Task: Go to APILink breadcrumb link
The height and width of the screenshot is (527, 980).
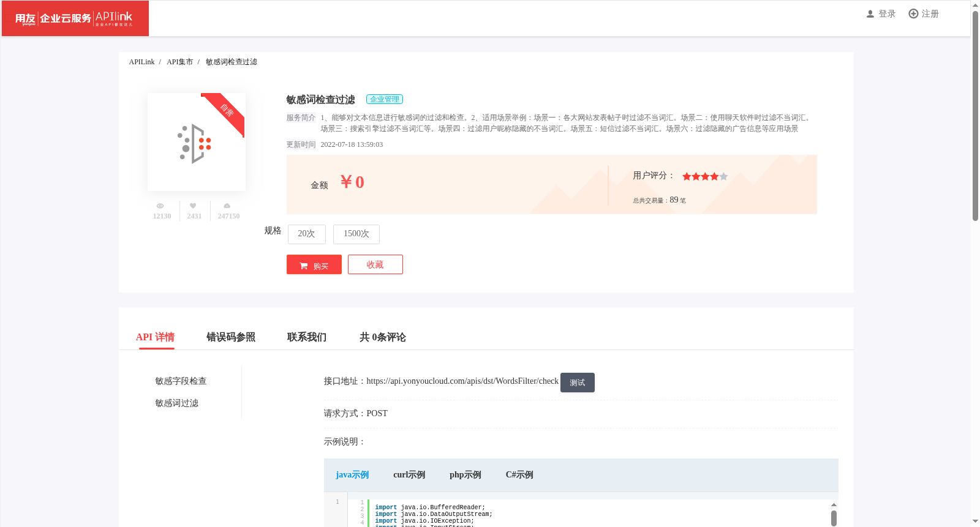Action: [141, 62]
